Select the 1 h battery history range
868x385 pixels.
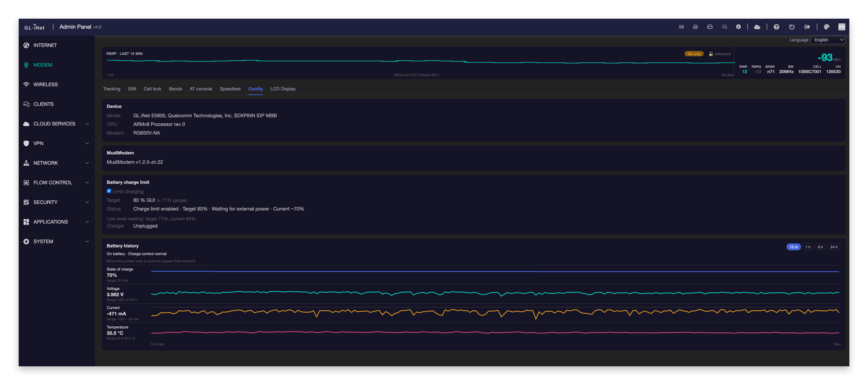coord(808,247)
